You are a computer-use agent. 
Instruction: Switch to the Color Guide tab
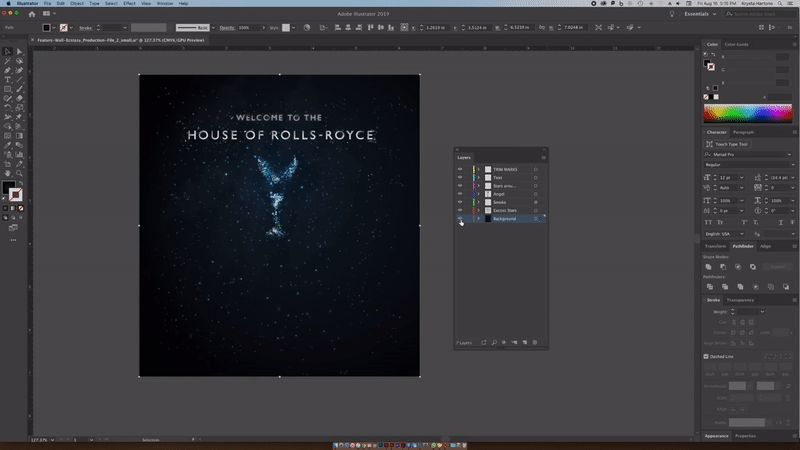tap(736, 44)
